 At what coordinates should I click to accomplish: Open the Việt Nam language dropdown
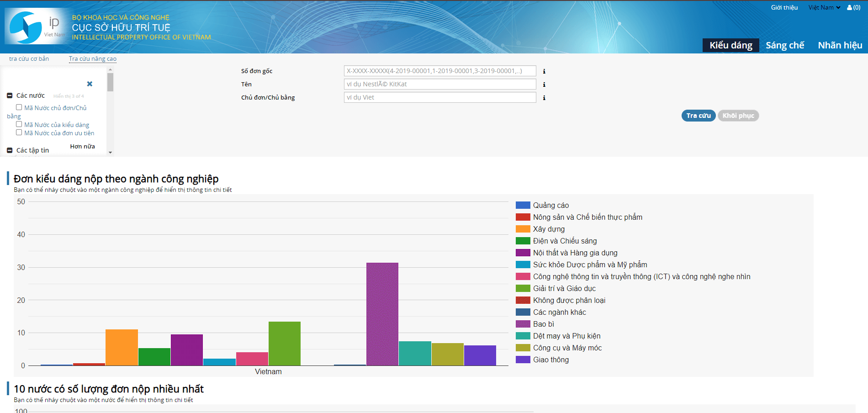[x=824, y=8]
